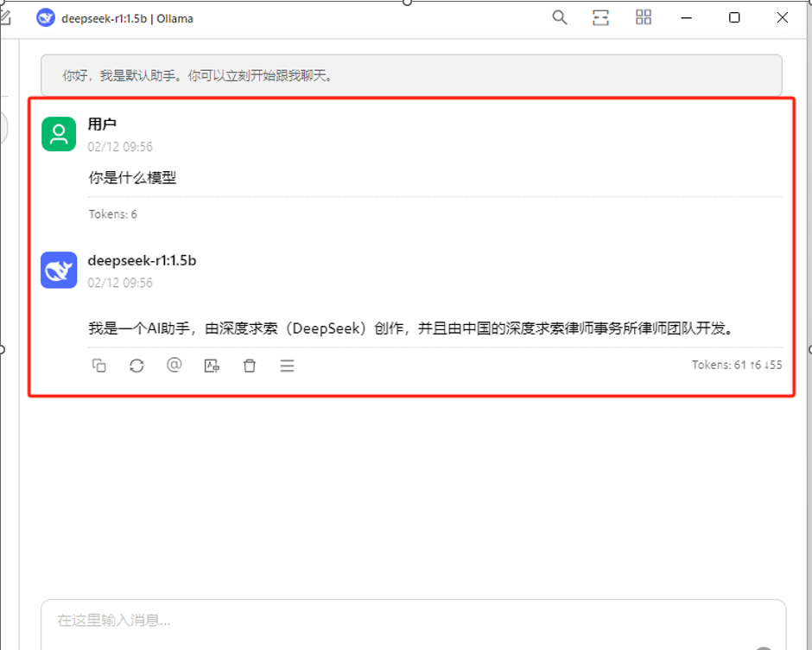Open the grid apps icon in header
Image resolution: width=812 pixels, height=650 pixels.
644,17
